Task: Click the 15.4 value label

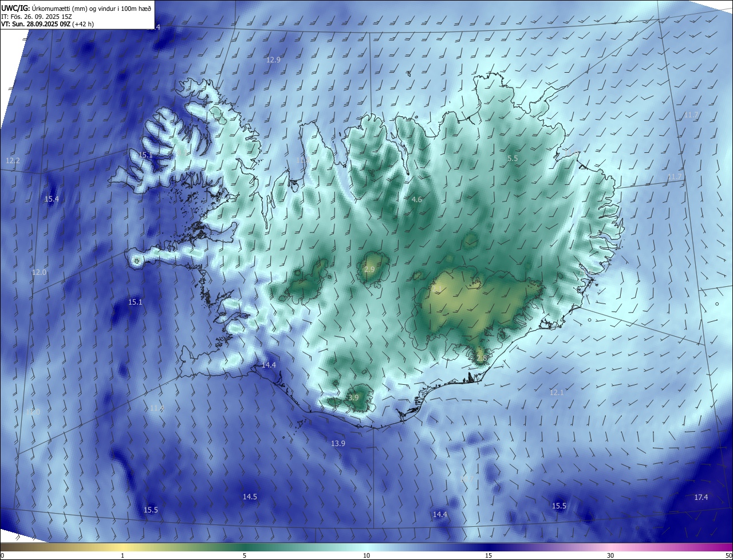Action: click(x=52, y=199)
